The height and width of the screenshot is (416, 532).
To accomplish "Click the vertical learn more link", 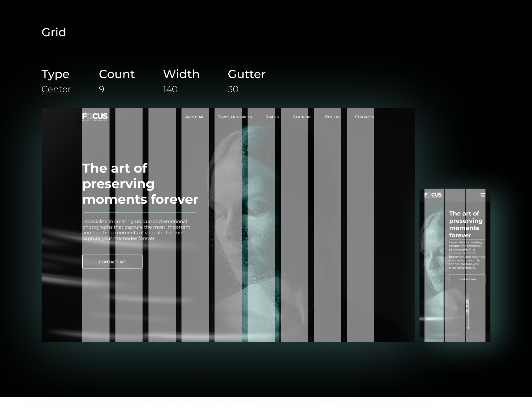I will tap(467, 307).
